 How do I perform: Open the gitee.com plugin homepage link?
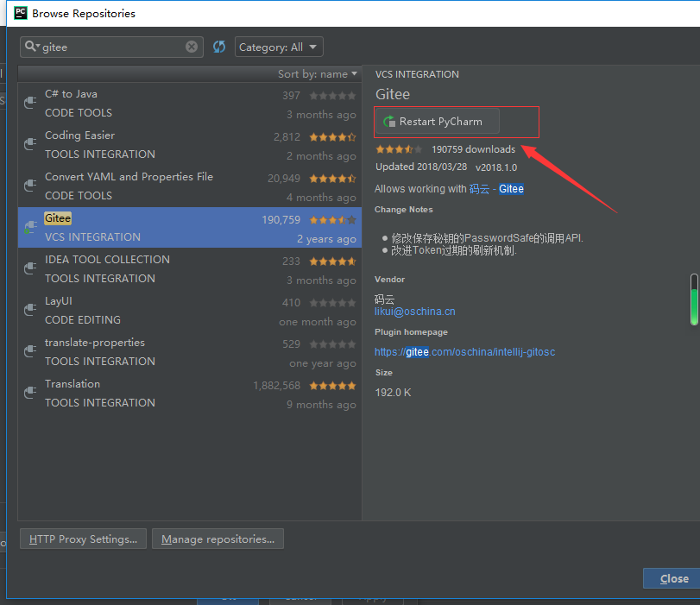464,352
